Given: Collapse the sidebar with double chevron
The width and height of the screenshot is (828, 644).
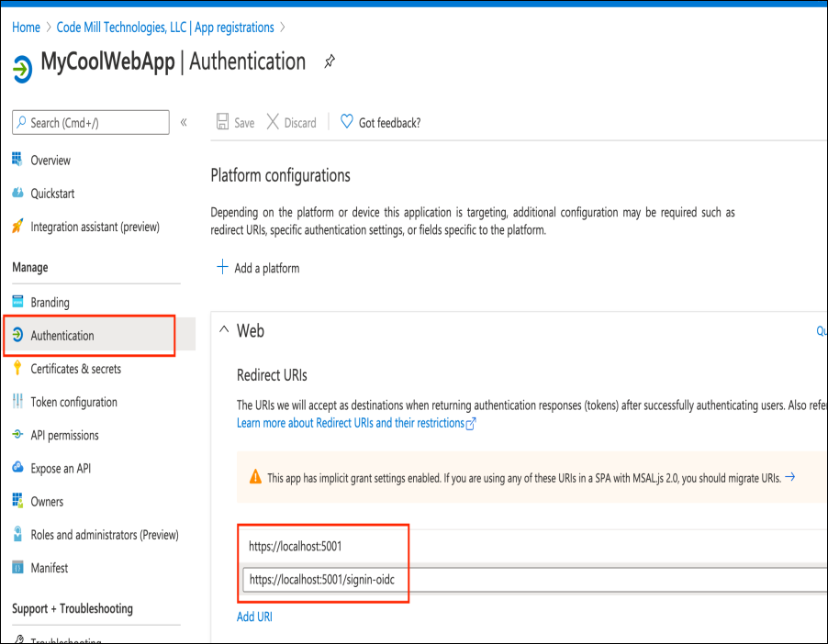Looking at the screenshot, I should (184, 122).
